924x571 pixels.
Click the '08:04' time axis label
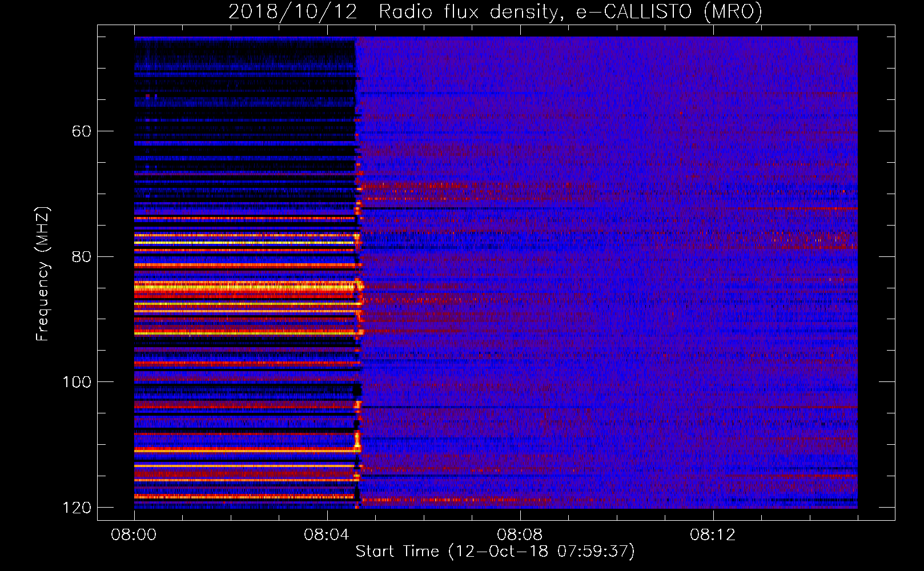point(327,535)
